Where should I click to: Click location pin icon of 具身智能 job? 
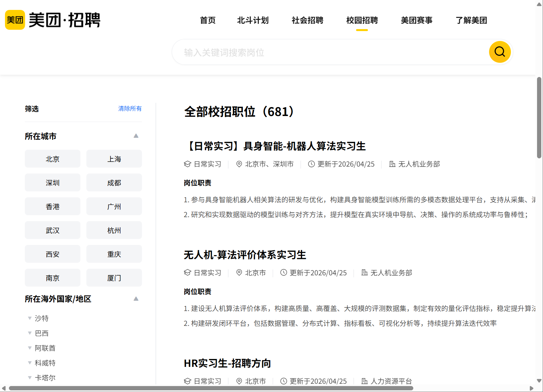click(x=239, y=164)
